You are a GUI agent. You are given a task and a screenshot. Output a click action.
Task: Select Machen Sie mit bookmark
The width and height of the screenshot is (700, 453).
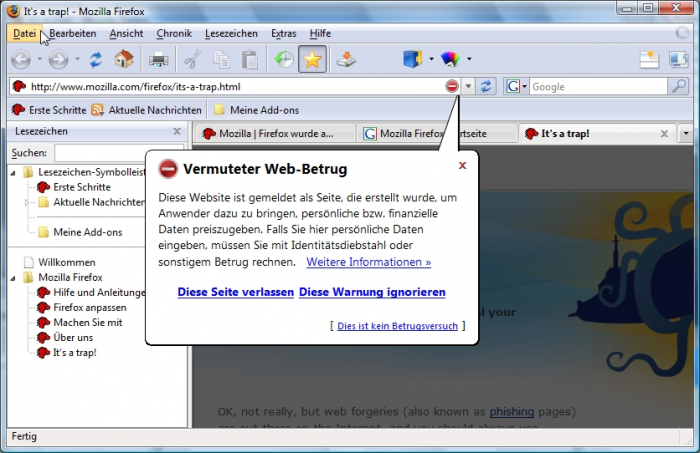(80, 322)
